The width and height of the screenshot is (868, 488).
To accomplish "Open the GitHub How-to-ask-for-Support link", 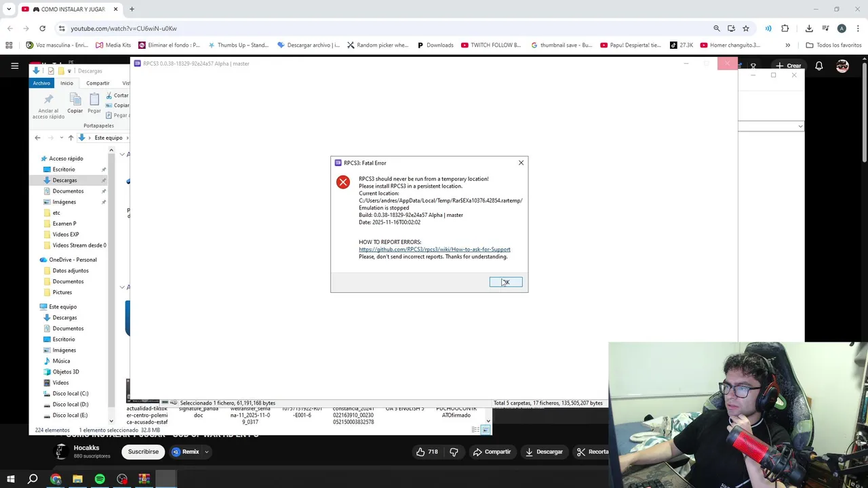I will coord(434,249).
